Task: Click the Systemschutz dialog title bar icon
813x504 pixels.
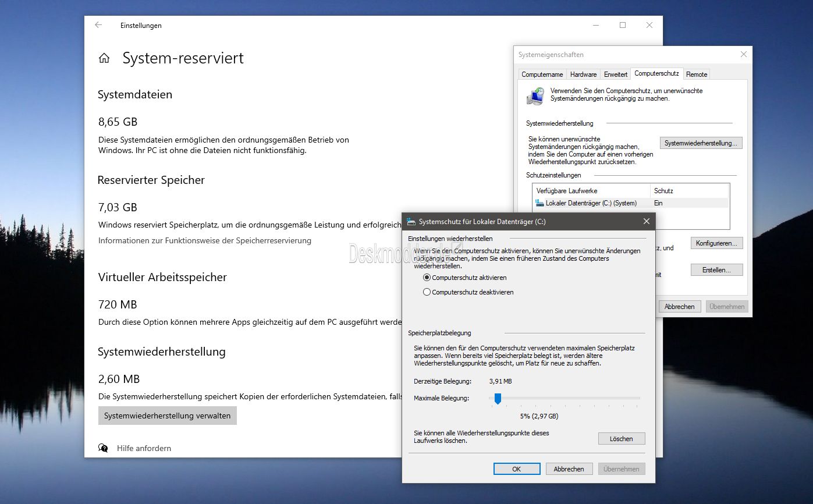Action: tap(411, 222)
